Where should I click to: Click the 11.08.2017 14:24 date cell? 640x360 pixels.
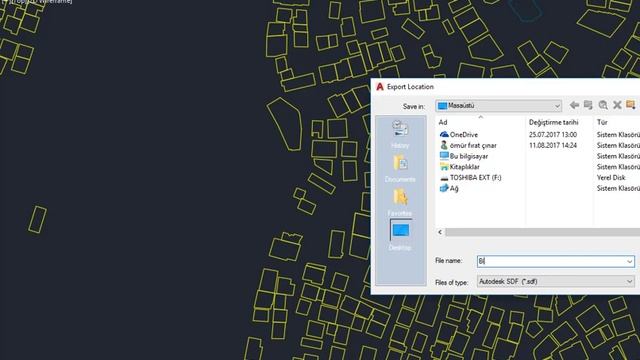553,145
